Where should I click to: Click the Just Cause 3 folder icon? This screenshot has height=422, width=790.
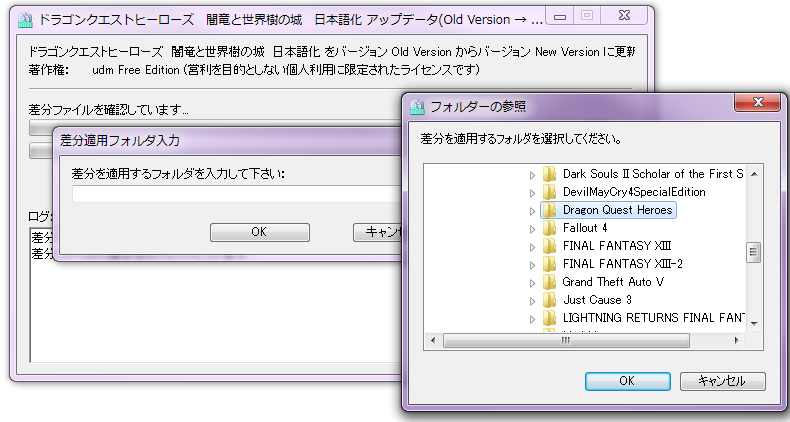pos(549,300)
